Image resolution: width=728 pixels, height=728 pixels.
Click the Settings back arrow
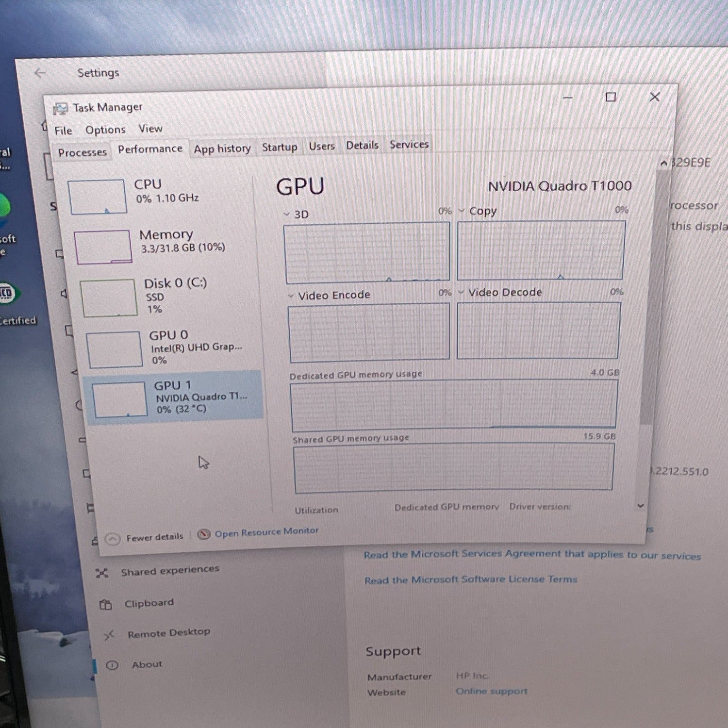click(x=40, y=73)
